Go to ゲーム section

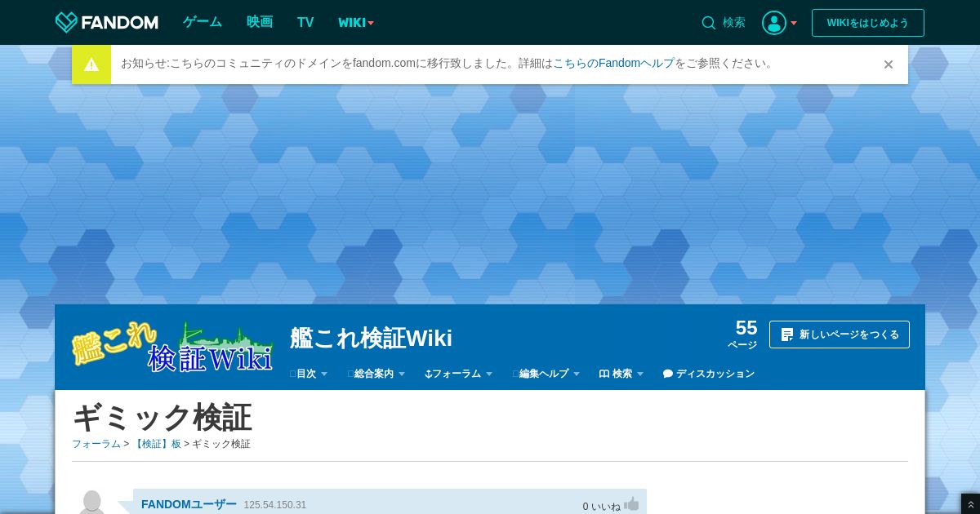pyautogui.click(x=203, y=22)
